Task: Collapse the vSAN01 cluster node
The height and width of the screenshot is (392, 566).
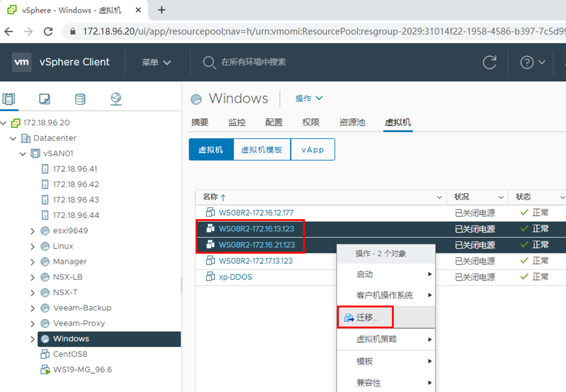Action: [23, 154]
